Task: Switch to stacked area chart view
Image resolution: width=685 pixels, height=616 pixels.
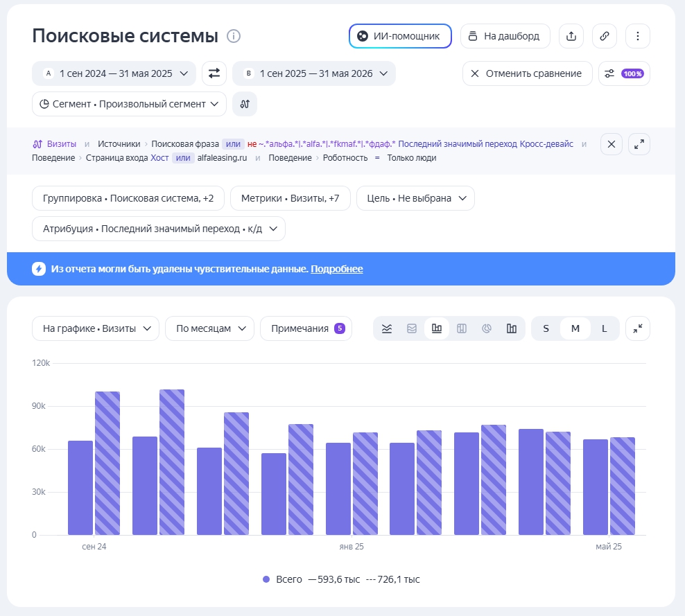Action: pyautogui.click(x=412, y=328)
